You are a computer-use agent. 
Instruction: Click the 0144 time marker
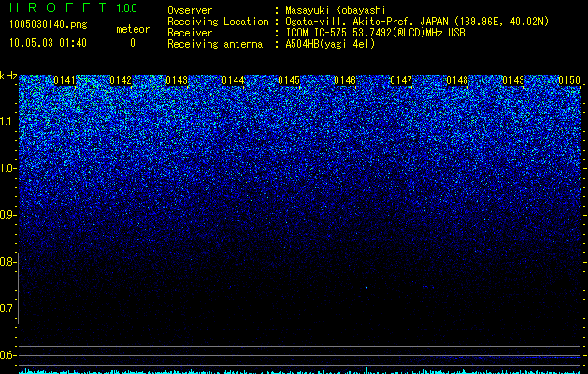[233, 80]
